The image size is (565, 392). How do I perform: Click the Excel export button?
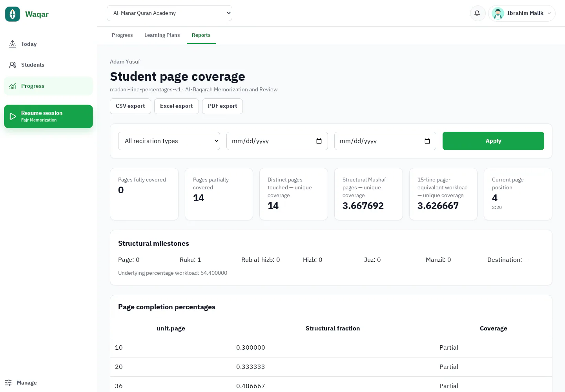pos(177,106)
